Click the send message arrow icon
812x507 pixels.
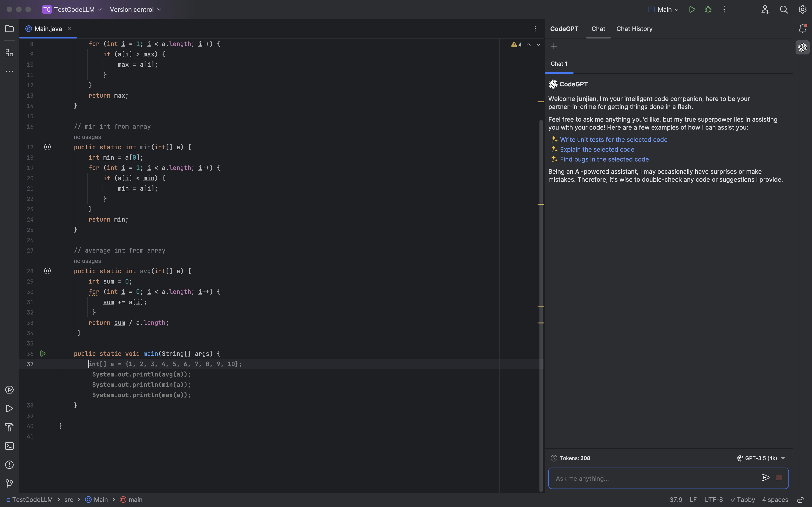pyautogui.click(x=766, y=477)
